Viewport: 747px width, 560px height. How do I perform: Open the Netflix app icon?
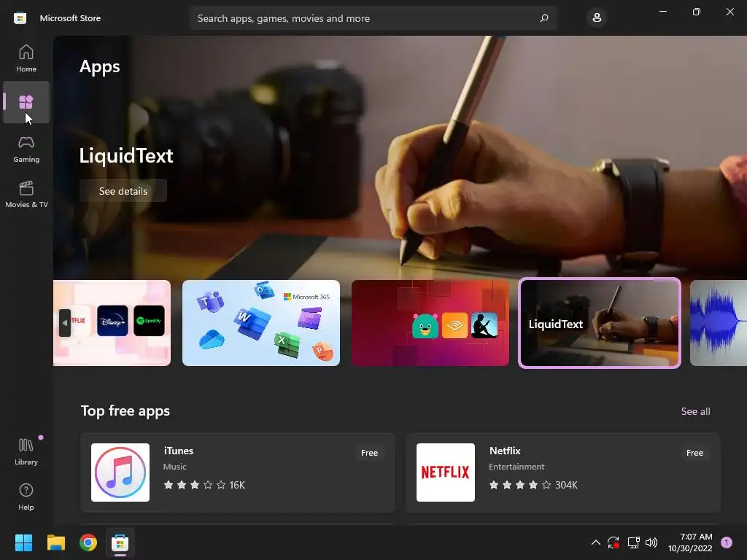click(446, 472)
